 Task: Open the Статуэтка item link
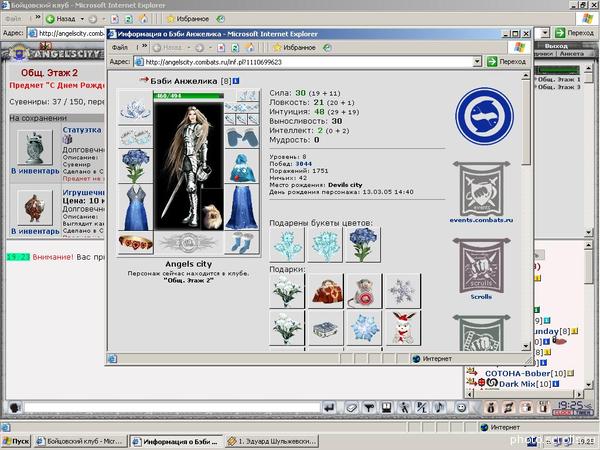(x=82, y=130)
